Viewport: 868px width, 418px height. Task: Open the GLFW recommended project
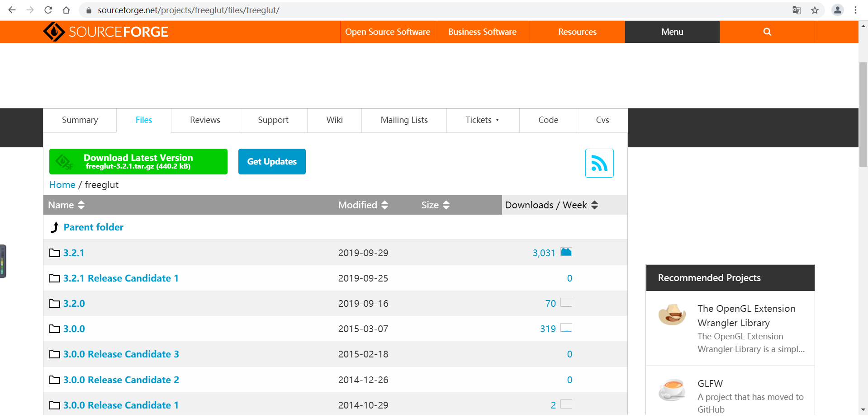[710, 383]
